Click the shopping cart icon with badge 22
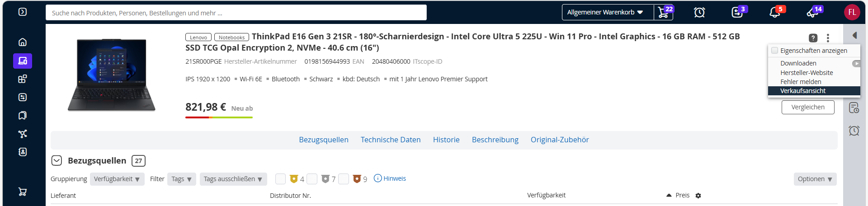 click(x=664, y=13)
